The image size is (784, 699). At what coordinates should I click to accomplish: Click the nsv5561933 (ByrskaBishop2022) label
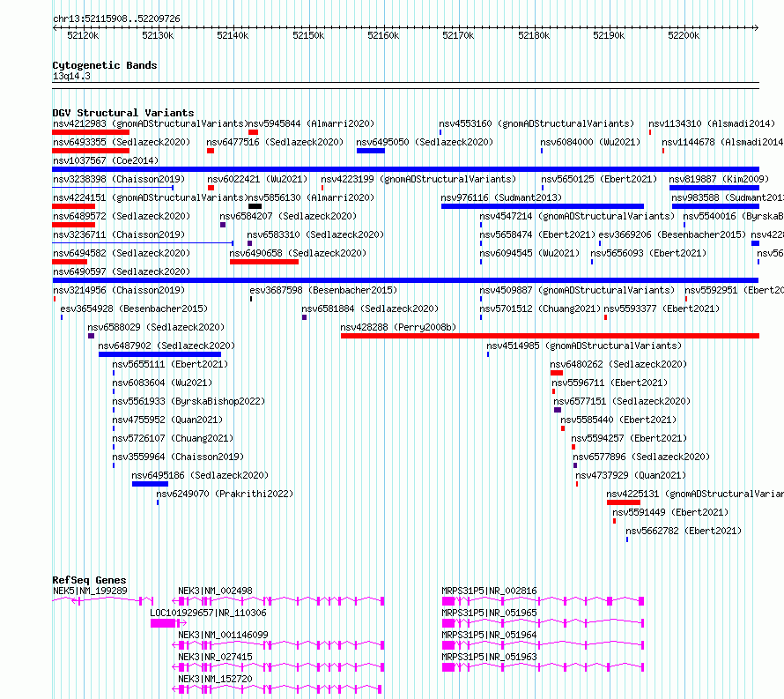click(x=189, y=401)
